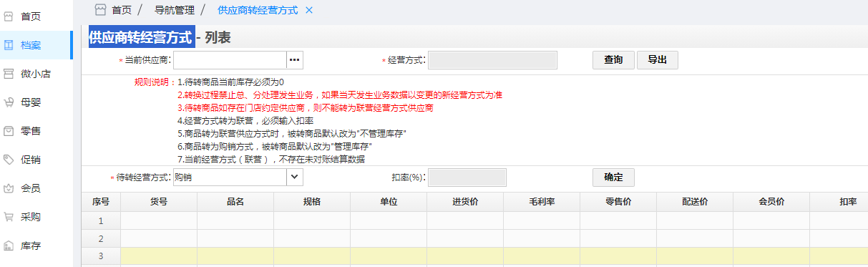
Task: Click the 毛利率 column header
Action: tap(542, 202)
